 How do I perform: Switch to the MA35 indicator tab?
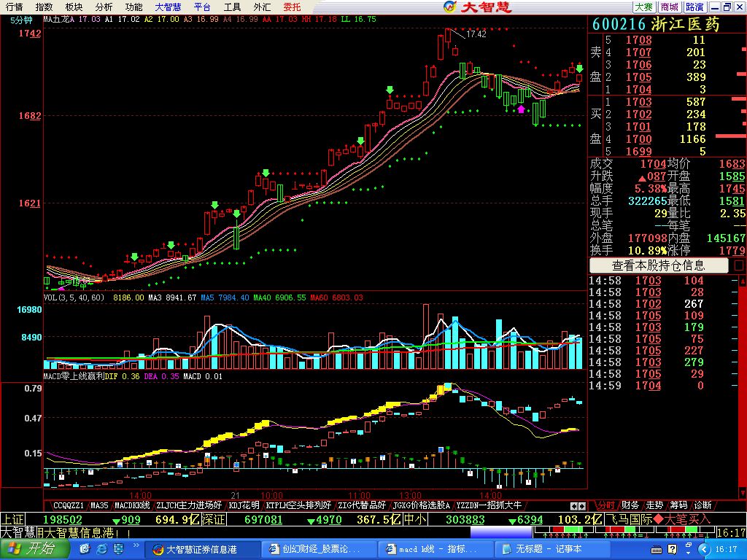(99, 505)
